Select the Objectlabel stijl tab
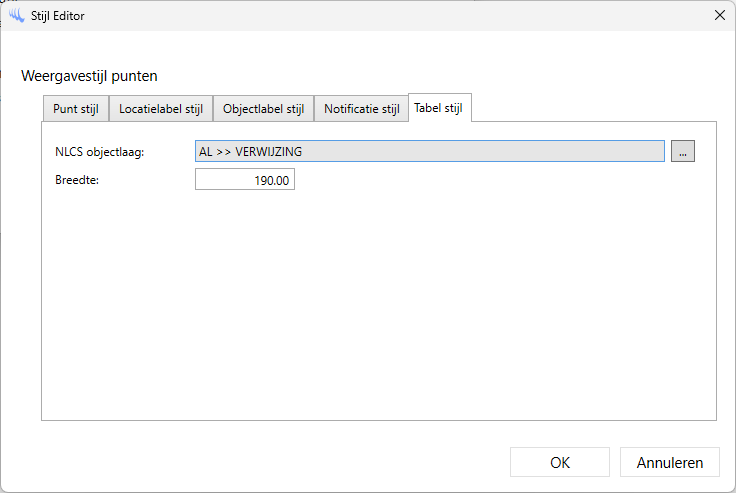This screenshot has height=493, width=736. tap(263, 109)
